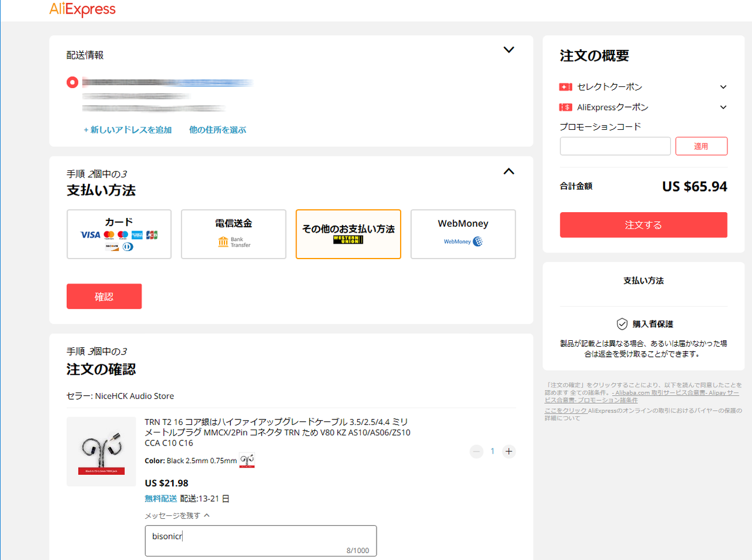Open the 他の住所を選ぶ link
752x560 pixels.
217,130
